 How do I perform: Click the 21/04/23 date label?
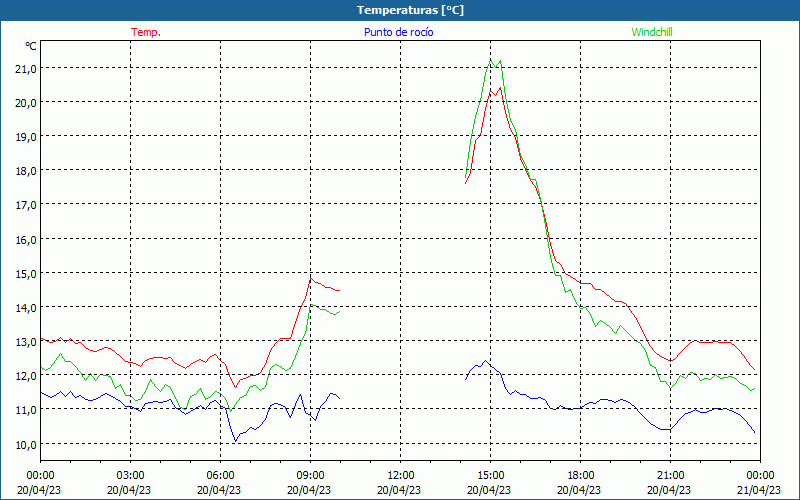click(x=759, y=490)
